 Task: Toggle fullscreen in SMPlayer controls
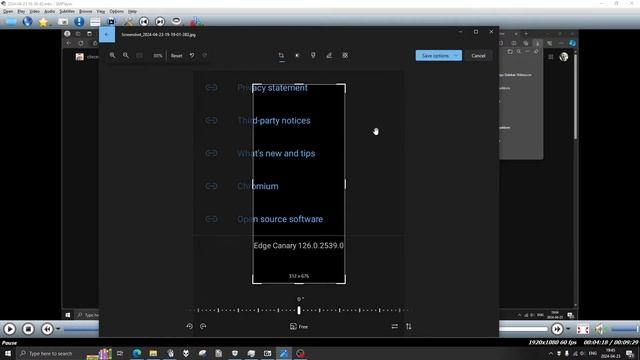tap(582, 329)
